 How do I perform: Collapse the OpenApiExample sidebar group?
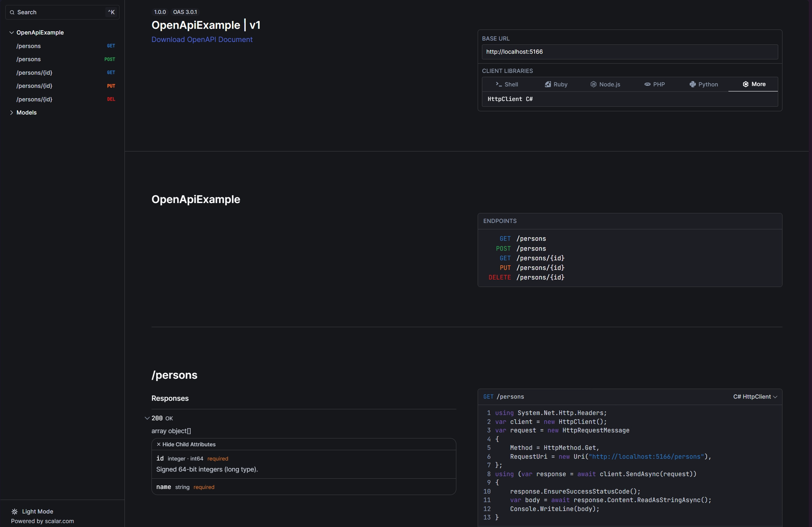[x=11, y=33]
